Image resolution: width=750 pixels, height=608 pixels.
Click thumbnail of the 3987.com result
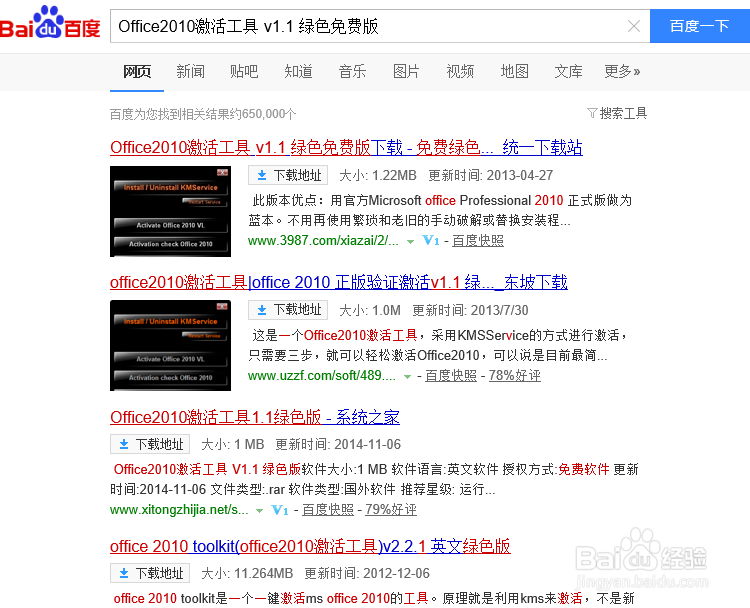click(x=170, y=211)
